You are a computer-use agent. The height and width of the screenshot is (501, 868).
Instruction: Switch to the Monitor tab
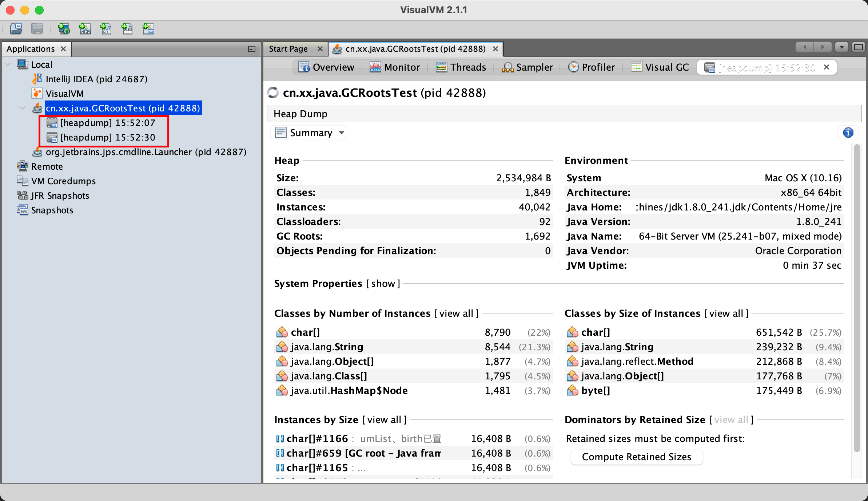(x=395, y=67)
